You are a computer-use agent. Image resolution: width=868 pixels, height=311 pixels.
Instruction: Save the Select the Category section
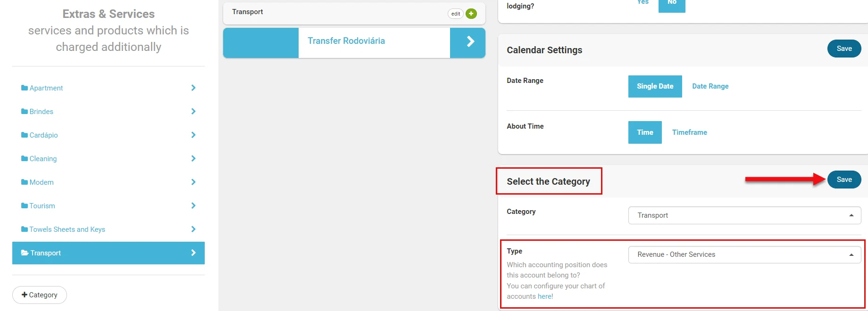pyautogui.click(x=844, y=180)
